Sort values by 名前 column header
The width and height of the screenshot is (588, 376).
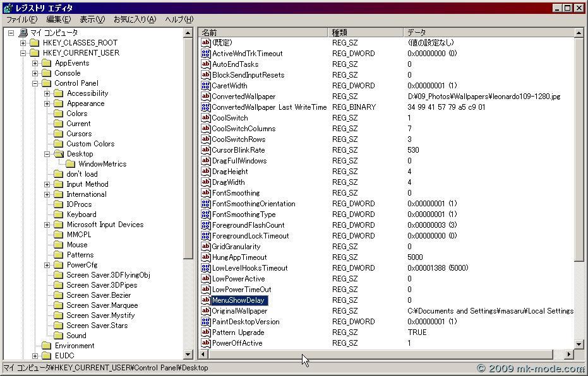262,32
